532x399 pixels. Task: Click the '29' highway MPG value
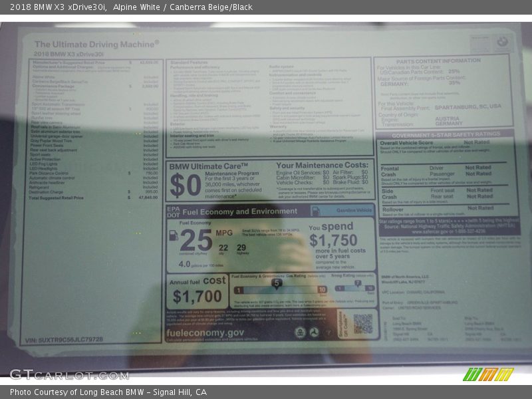241,247
